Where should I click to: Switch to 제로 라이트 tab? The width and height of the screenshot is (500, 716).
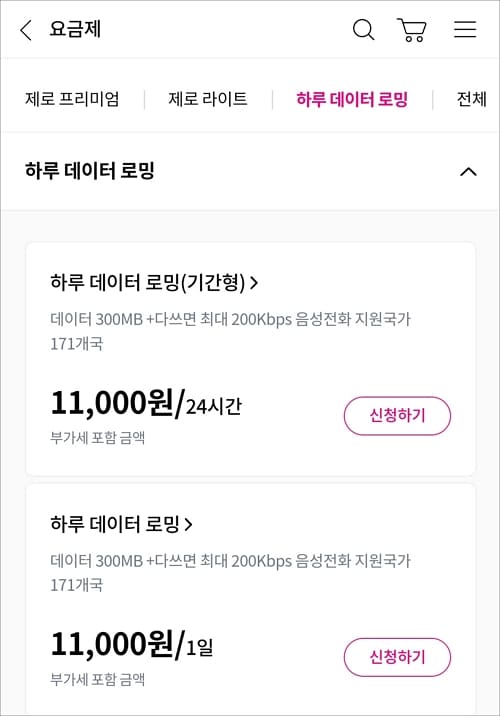click(x=208, y=99)
